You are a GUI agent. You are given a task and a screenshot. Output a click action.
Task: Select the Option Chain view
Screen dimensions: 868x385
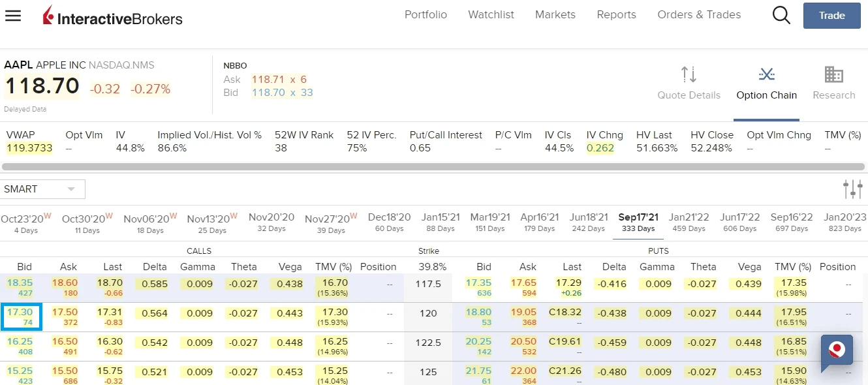(766, 83)
